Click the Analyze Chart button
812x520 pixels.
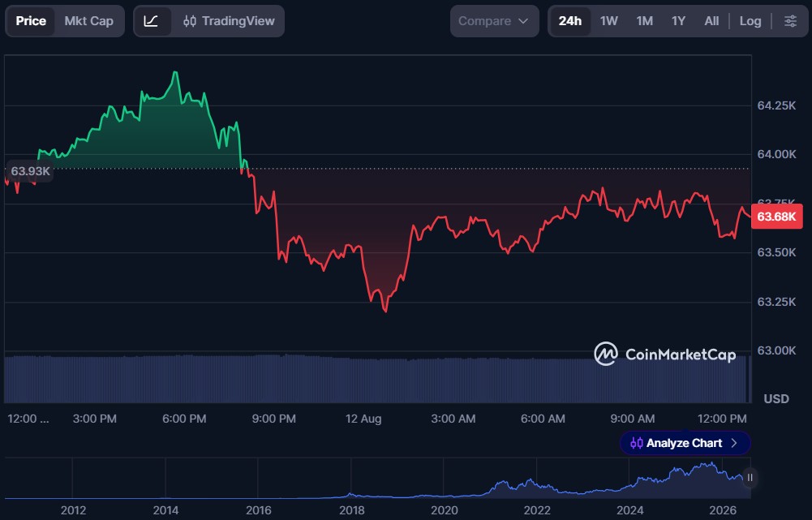(685, 444)
